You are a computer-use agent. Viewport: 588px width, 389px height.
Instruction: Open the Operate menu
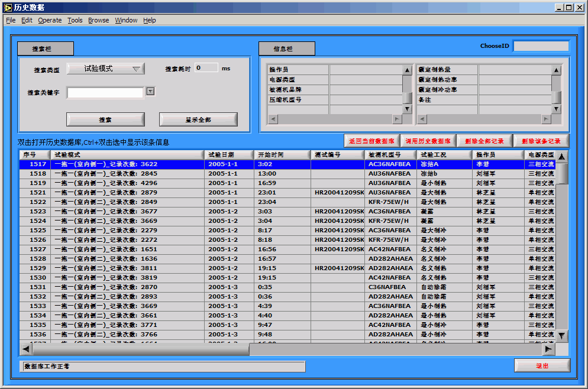click(x=50, y=20)
